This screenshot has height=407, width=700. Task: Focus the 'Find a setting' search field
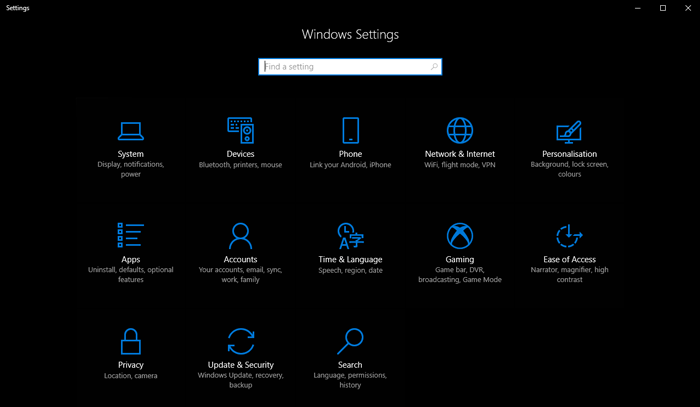[x=350, y=66]
